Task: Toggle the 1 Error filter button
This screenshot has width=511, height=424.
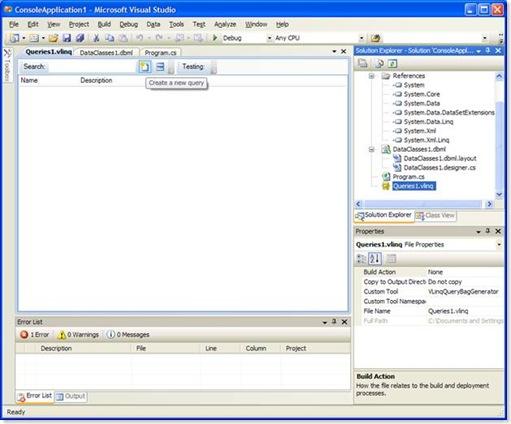Action: (x=34, y=334)
